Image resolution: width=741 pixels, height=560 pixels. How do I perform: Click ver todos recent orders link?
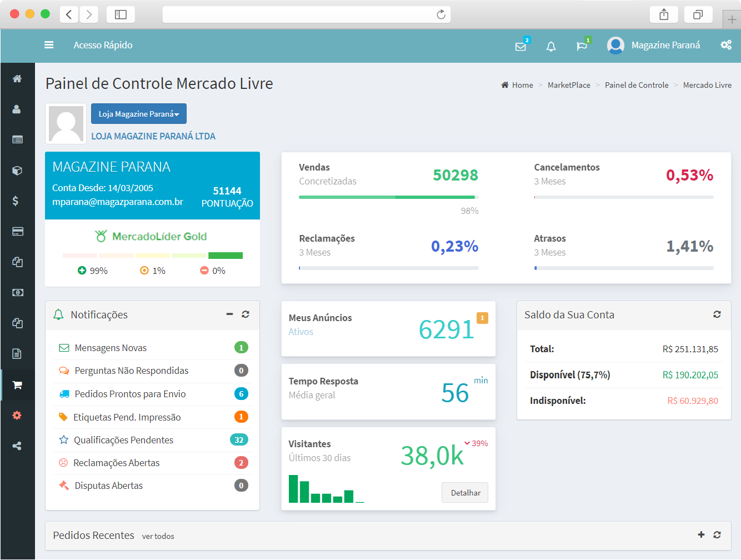pyautogui.click(x=158, y=536)
